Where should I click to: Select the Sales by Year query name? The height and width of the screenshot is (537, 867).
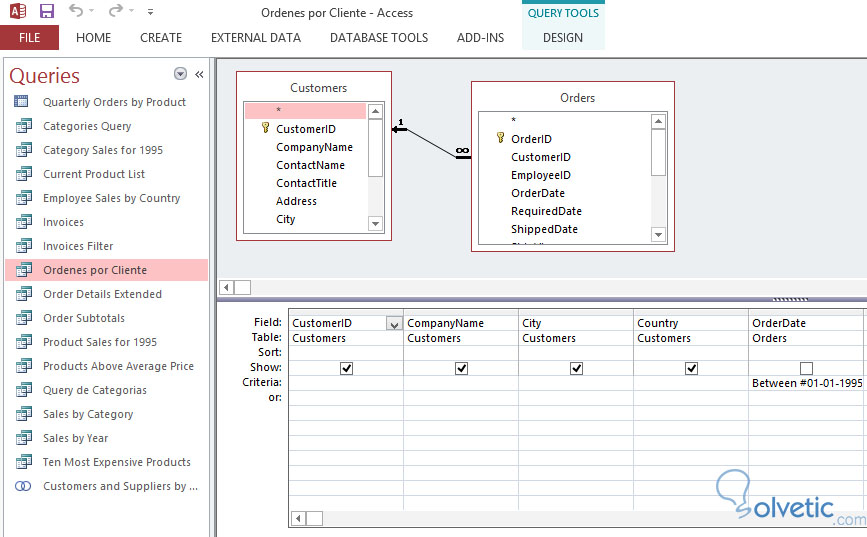[76, 438]
